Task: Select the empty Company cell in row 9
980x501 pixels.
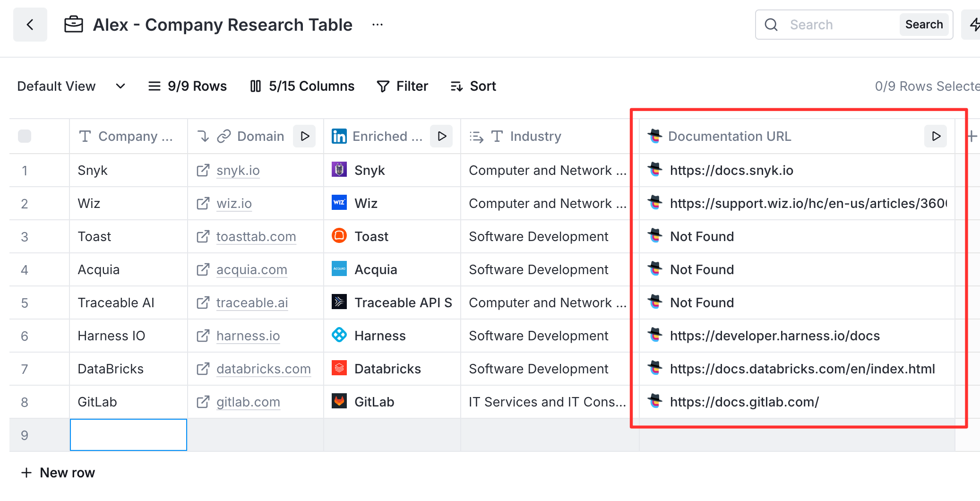Action: [x=129, y=435]
